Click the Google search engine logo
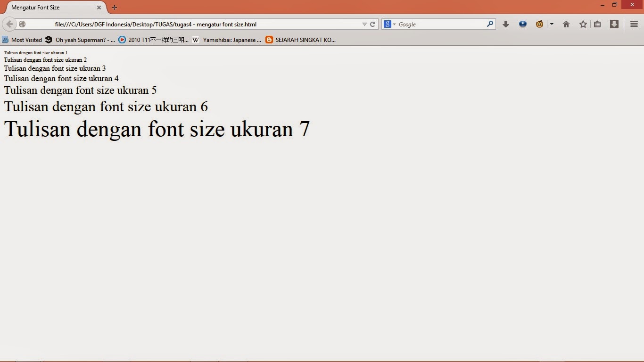 pos(388,24)
